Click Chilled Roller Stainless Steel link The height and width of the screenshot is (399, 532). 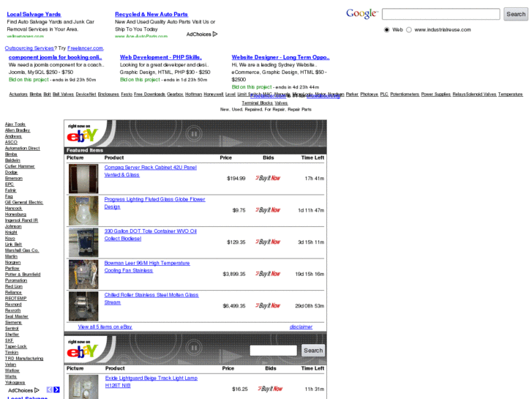click(151, 299)
